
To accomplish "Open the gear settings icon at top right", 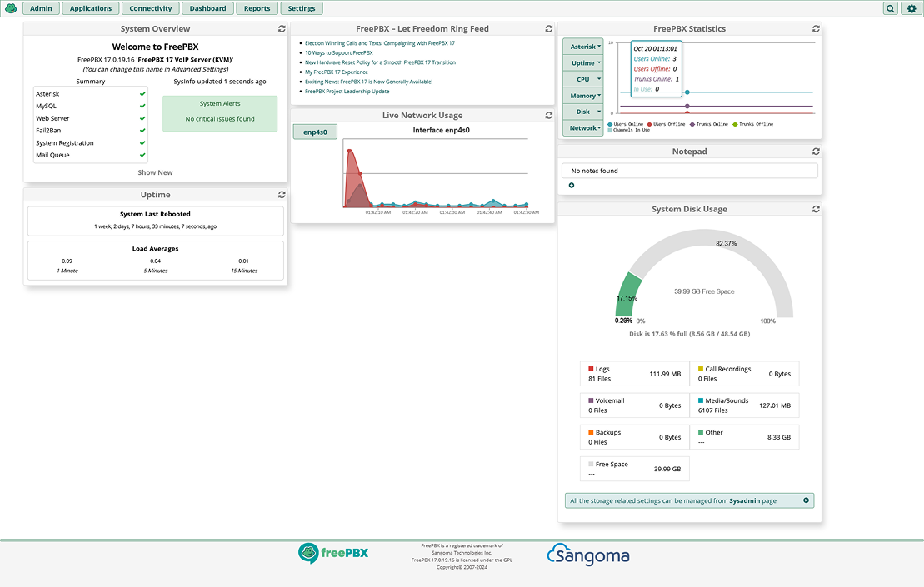I will [911, 8].
